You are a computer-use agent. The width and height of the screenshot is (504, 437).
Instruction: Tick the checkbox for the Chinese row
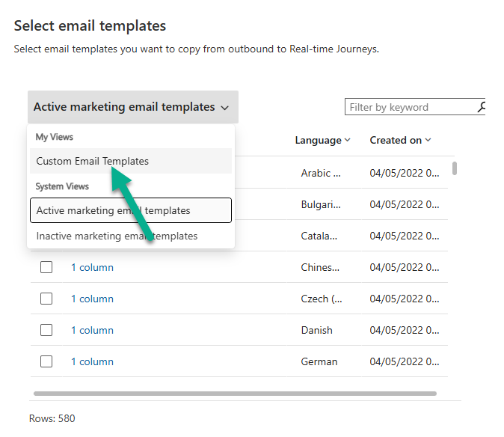46,267
